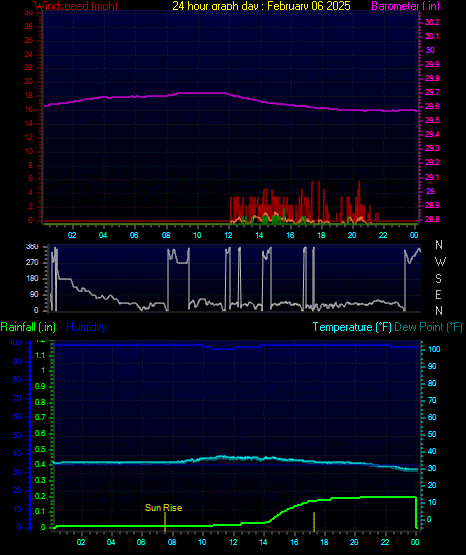Click the Barometer (.in) axis title
Image resolution: width=466 pixels, height=555 pixels.
405,5
